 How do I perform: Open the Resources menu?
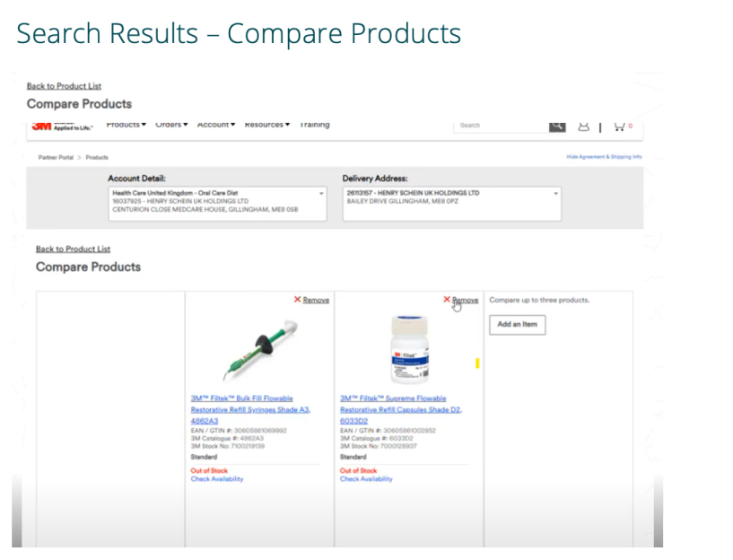coord(266,125)
